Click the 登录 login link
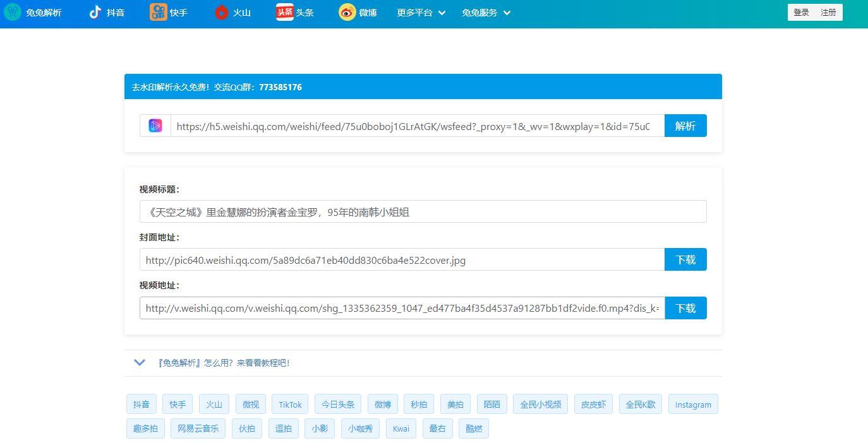 pos(801,13)
